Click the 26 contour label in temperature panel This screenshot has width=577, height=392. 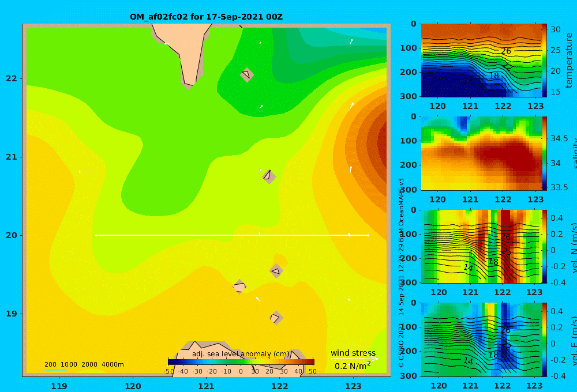pyautogui.click(x=506, y=51)
